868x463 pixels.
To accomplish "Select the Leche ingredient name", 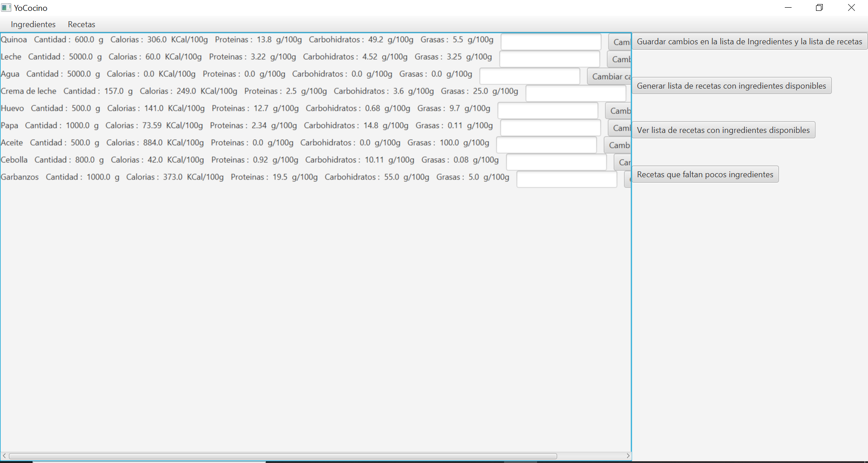I will [11, 57].
